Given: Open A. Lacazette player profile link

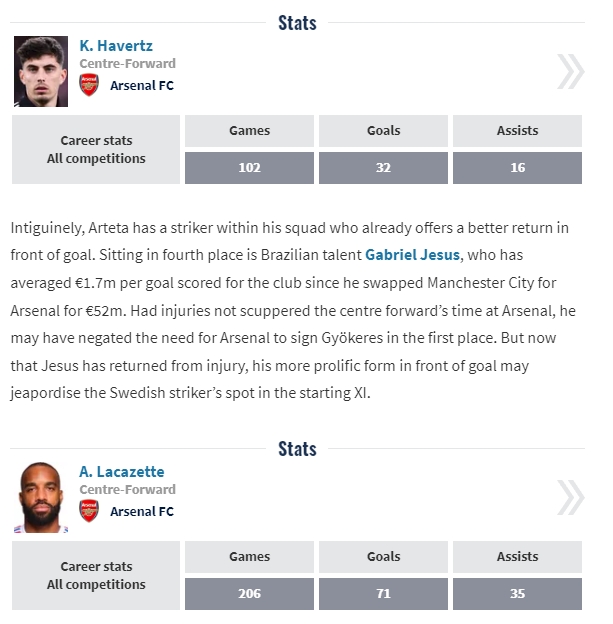Looking at the screenshot, I should (122, 472).
